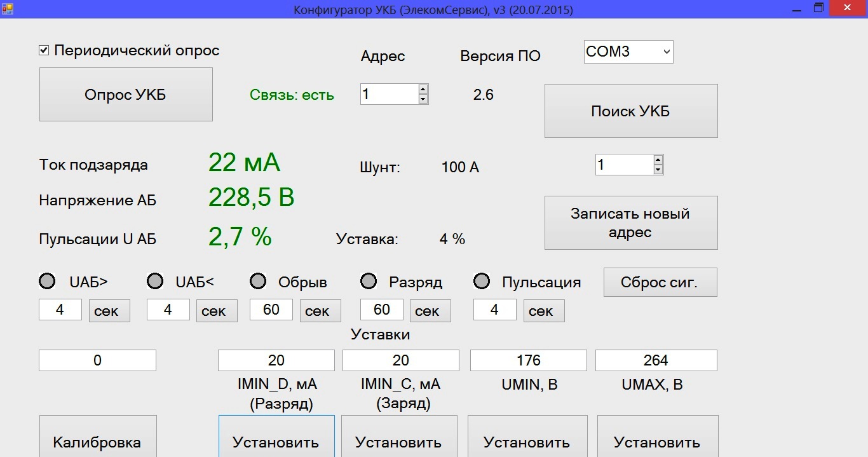Click the Обрыв indicator lamp
This screenshot has width=868, height=457.
258,281
